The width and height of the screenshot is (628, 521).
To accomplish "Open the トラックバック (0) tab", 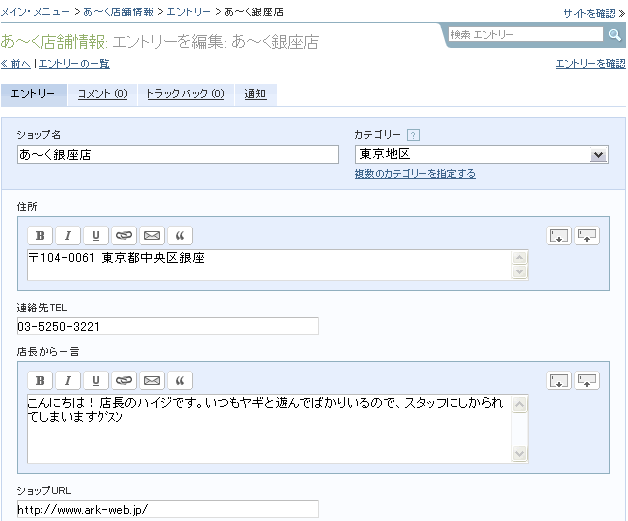I will (x=185, y=94).
